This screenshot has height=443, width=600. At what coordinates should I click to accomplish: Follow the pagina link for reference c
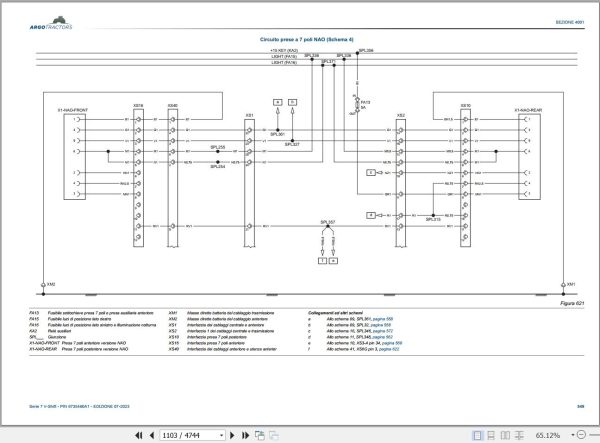383,331
